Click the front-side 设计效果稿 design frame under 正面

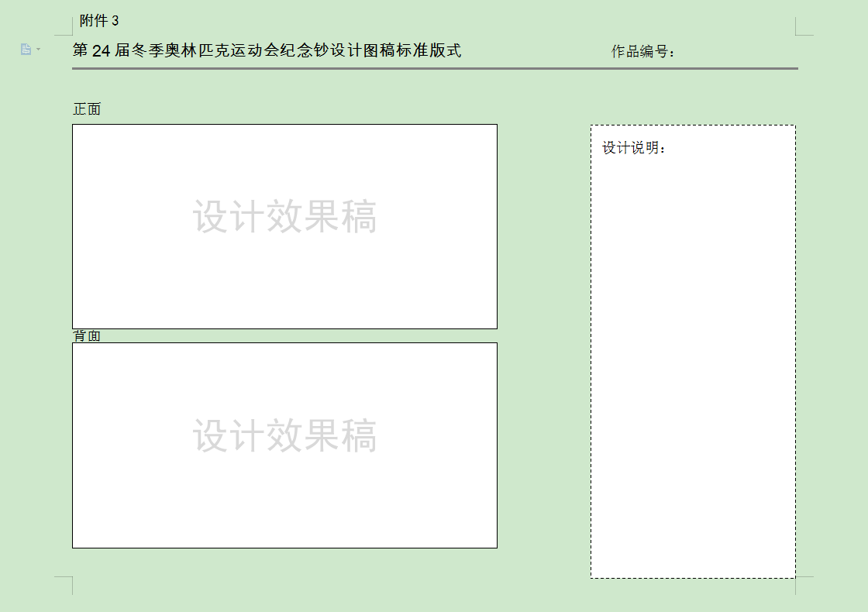(284, 226)
